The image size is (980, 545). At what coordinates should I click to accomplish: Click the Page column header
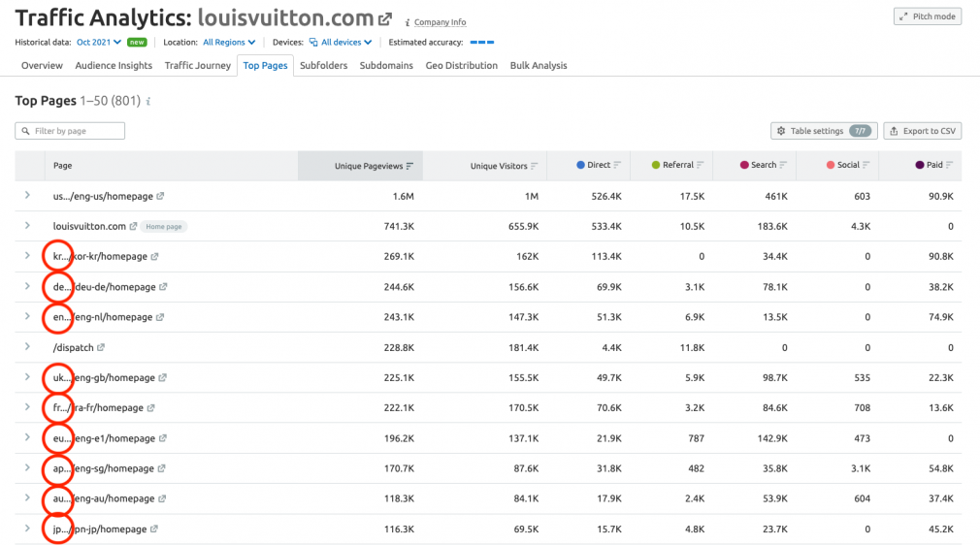point(62,166)
